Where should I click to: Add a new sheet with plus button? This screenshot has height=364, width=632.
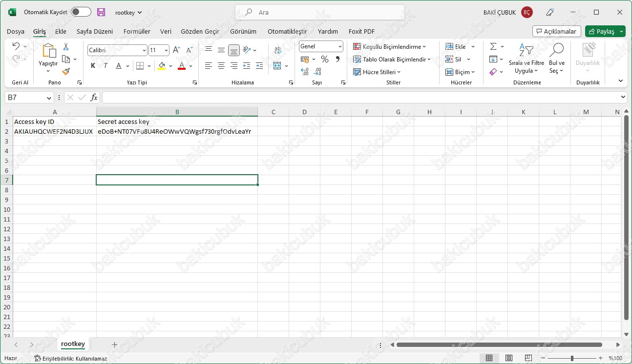(x=114, y=344)
